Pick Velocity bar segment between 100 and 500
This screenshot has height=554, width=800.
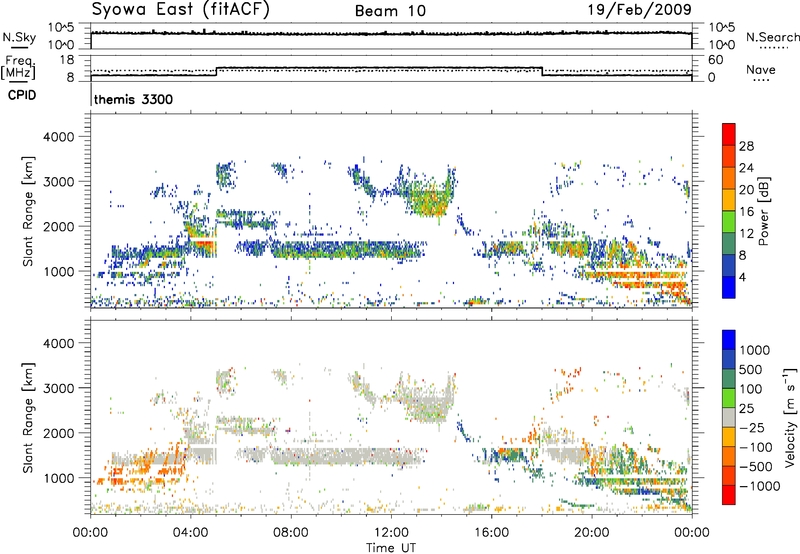729,379
